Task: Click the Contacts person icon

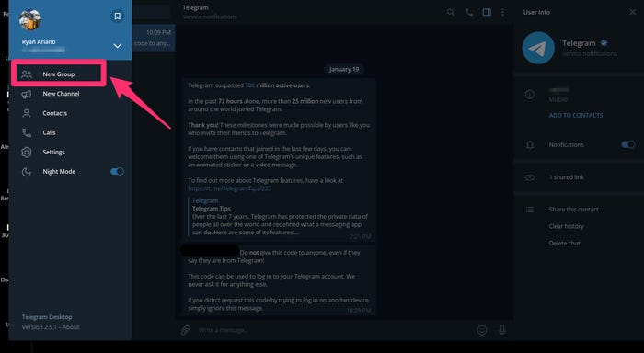Action: 27,113
